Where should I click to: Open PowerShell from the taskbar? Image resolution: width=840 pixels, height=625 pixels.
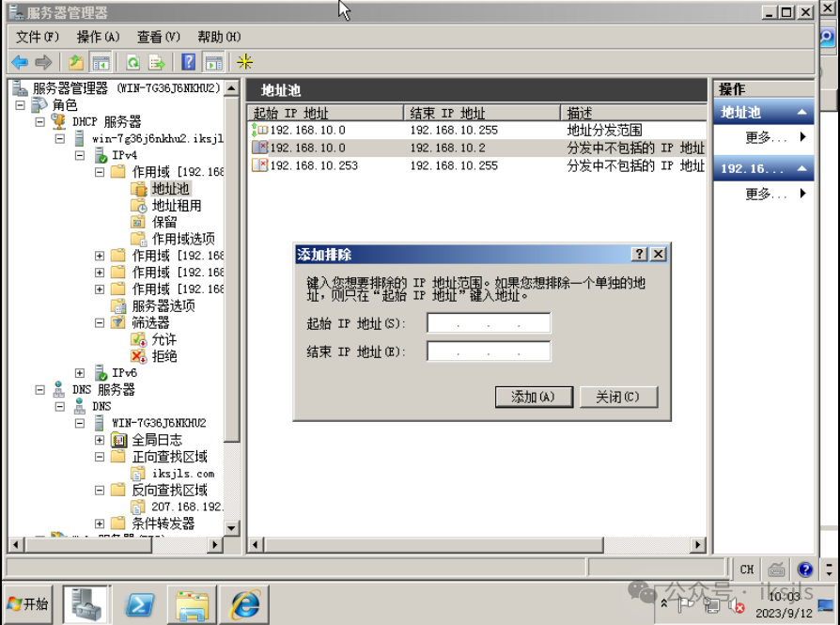[139, 604]
